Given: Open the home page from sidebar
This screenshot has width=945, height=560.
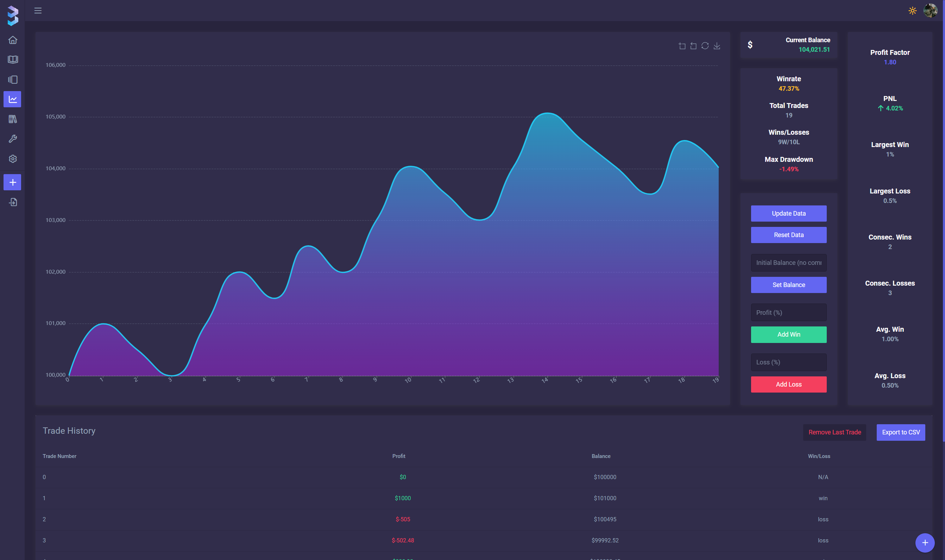Looking at the screenshot, I should [13, 40].
